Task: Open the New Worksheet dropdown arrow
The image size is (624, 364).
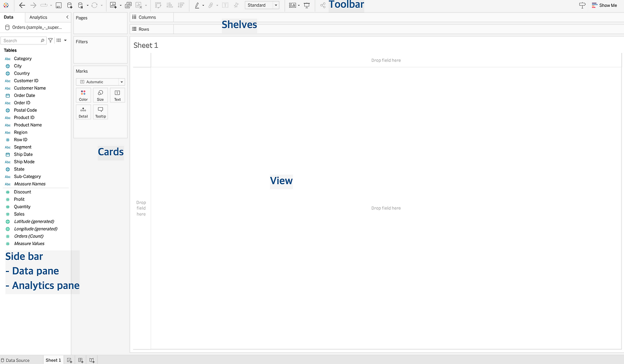Action: point(119,5)
